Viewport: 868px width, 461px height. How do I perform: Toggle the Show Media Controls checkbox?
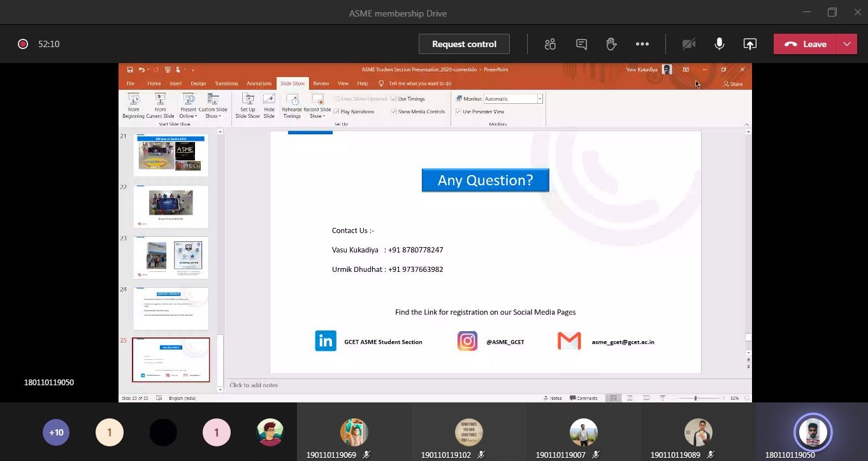394,111
